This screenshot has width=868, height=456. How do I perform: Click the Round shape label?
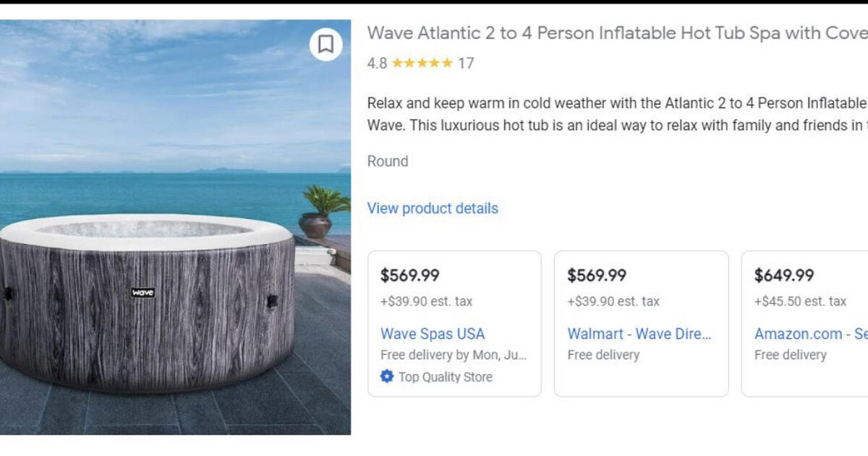388,161
